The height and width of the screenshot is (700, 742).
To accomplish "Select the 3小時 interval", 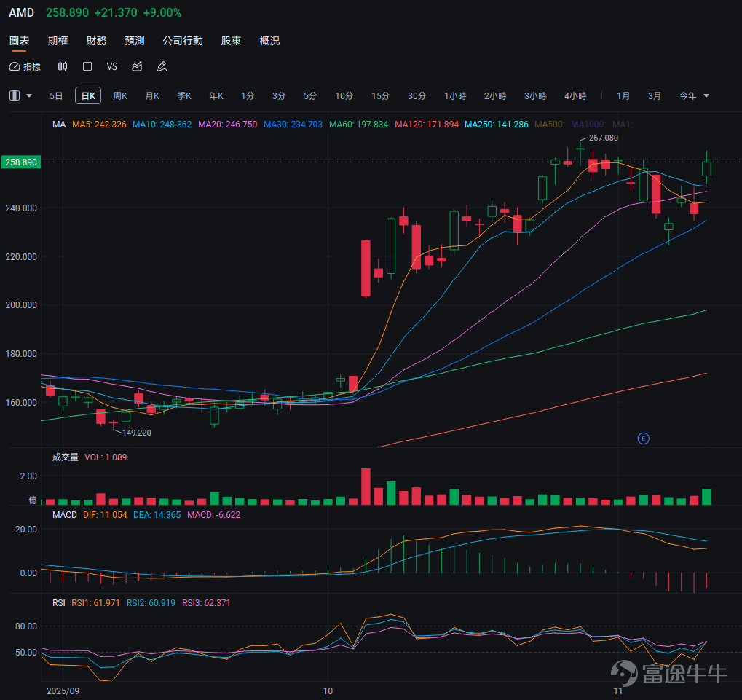I will point(535,96).
